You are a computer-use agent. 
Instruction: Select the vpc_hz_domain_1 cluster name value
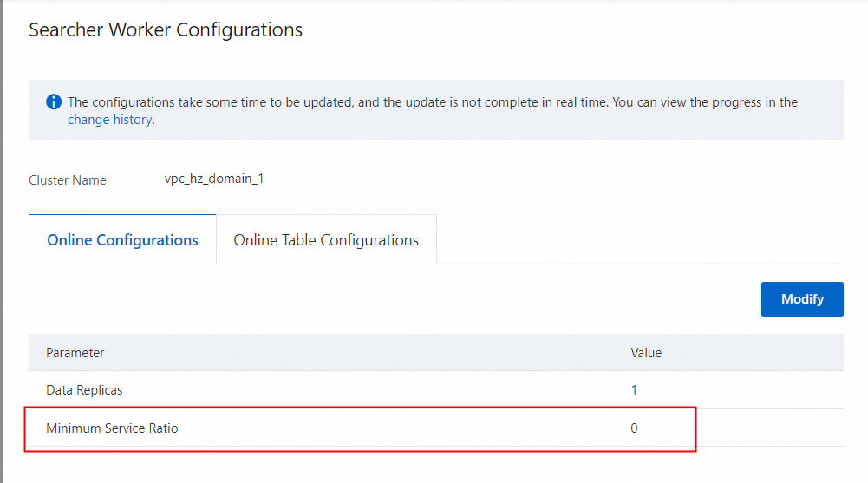[x=214, y=179]
